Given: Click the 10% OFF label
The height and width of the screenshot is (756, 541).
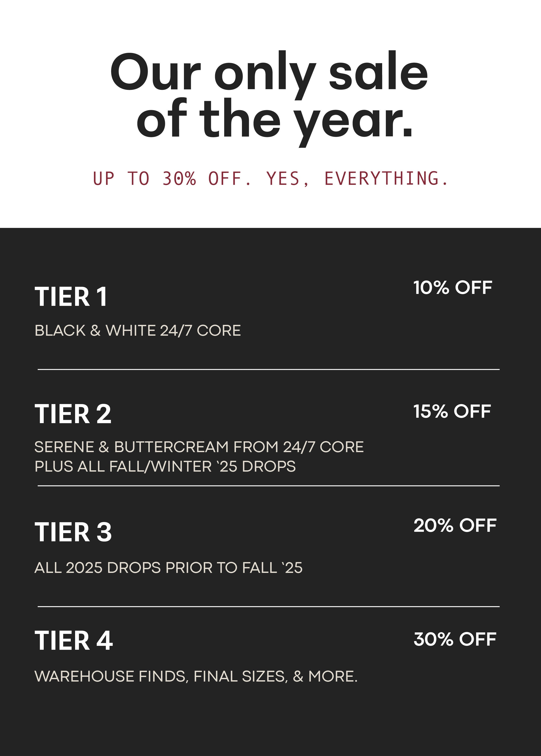Looking at the screenshot, I should (452, 288).
